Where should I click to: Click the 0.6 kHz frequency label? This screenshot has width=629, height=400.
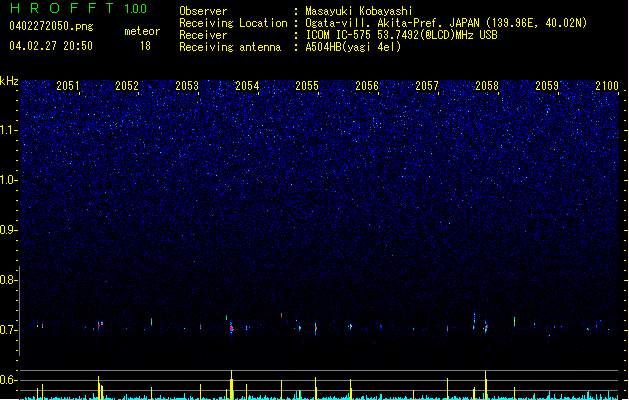click(x=8, y=380)
